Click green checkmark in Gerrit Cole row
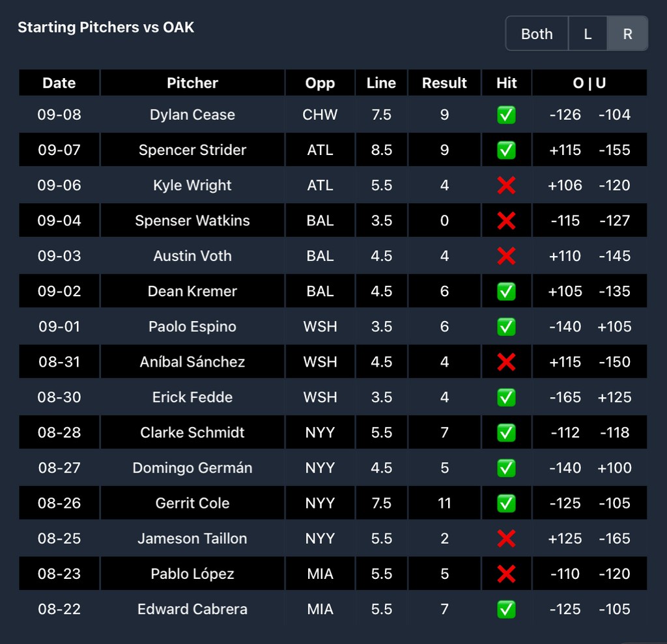667x644 pixels. (x=506, y=503)
